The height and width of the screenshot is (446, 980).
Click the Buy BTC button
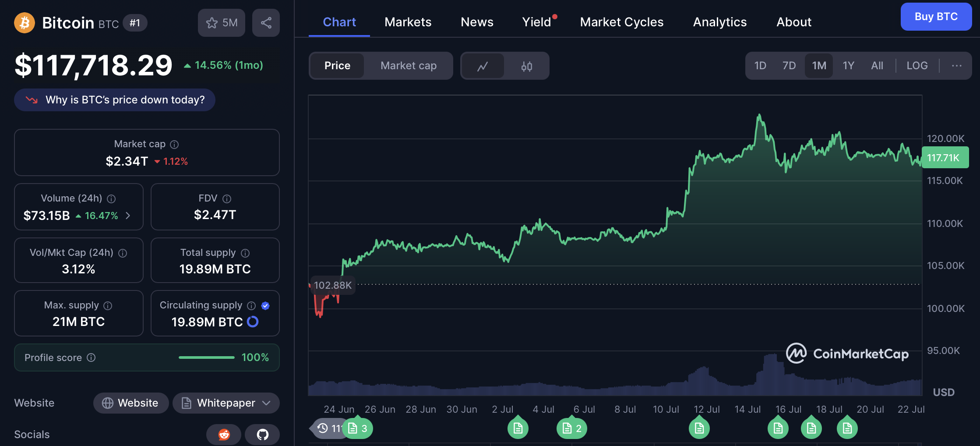coord(936,17)
